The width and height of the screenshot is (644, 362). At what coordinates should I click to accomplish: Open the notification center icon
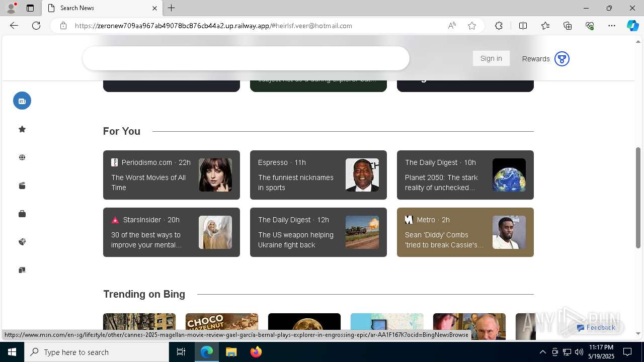(627, 352)
